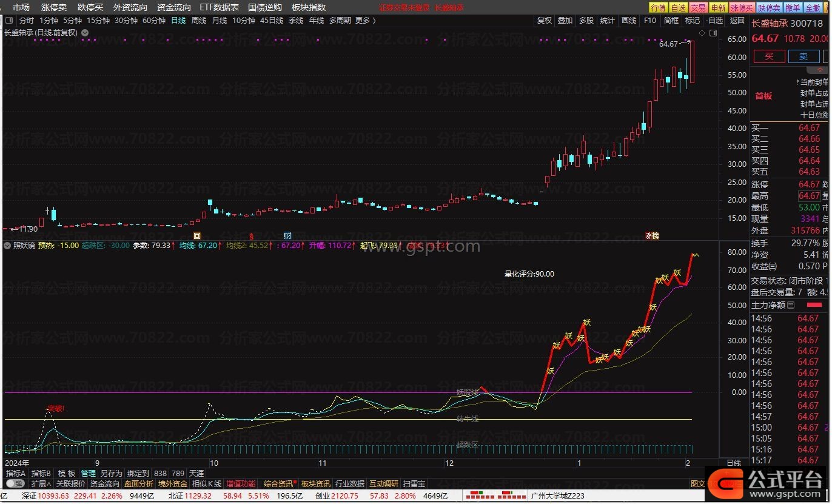Open the ETF数据表 menu

click(x=220, y=7)
